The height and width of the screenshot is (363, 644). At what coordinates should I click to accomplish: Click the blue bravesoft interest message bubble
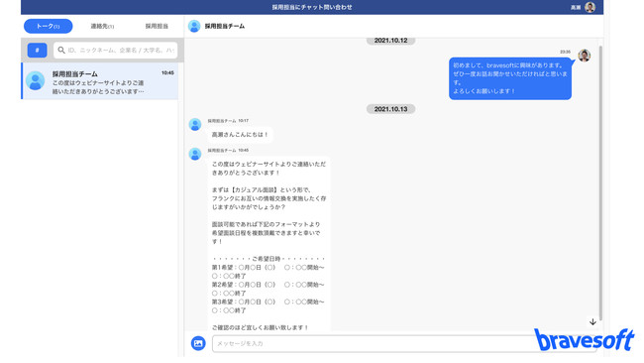510,78
